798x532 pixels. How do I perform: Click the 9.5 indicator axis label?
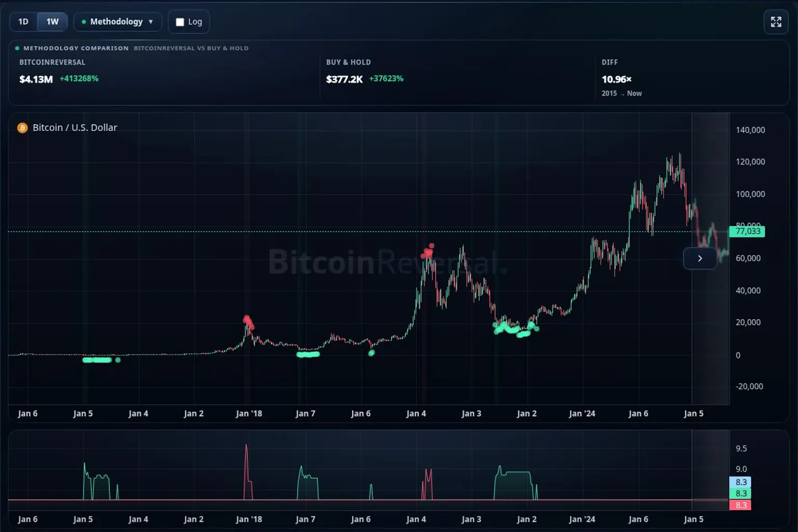coord(741,448)
